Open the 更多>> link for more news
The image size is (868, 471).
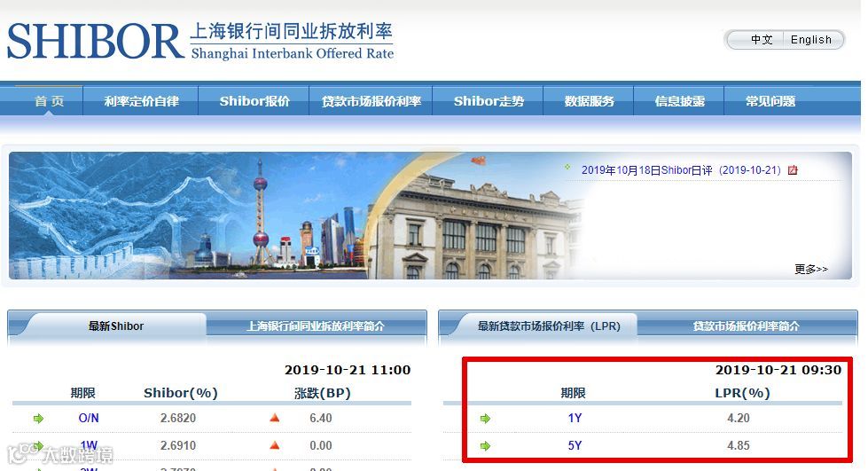[x=811, y=270]
